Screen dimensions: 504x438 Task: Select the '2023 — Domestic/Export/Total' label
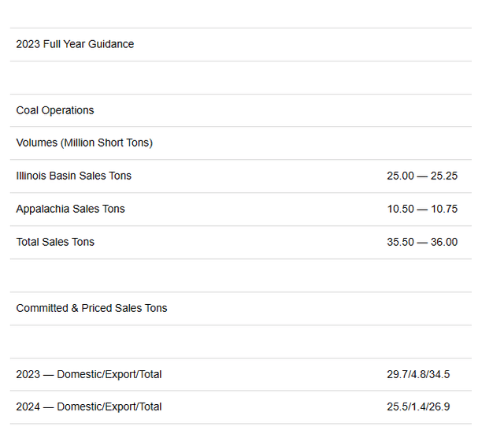(89, 374)
